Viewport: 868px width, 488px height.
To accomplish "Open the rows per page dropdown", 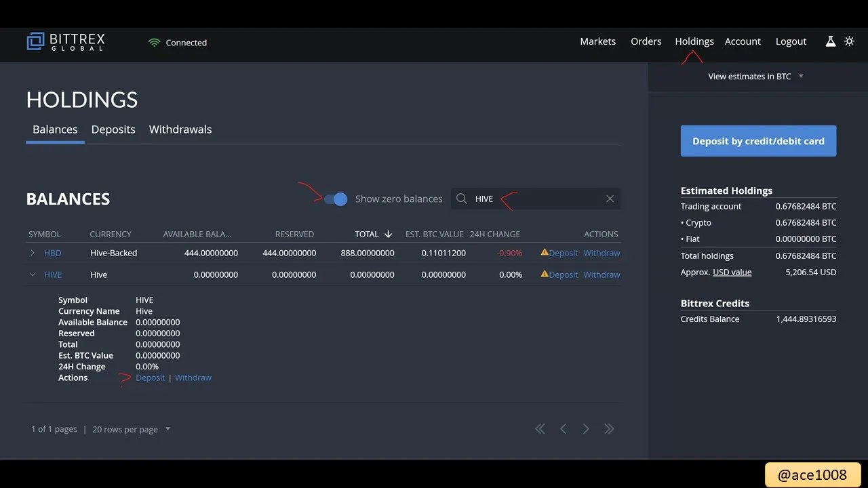I will 132,429.
